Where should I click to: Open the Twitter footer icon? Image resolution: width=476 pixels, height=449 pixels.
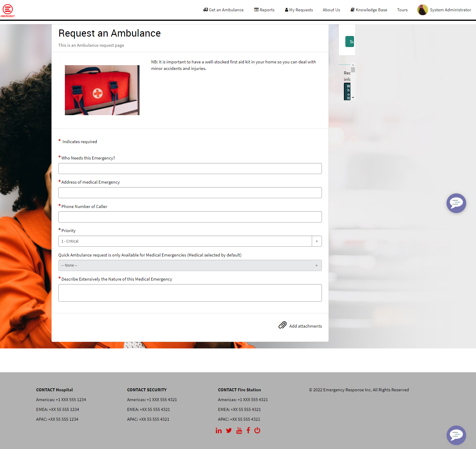[229, 431]
